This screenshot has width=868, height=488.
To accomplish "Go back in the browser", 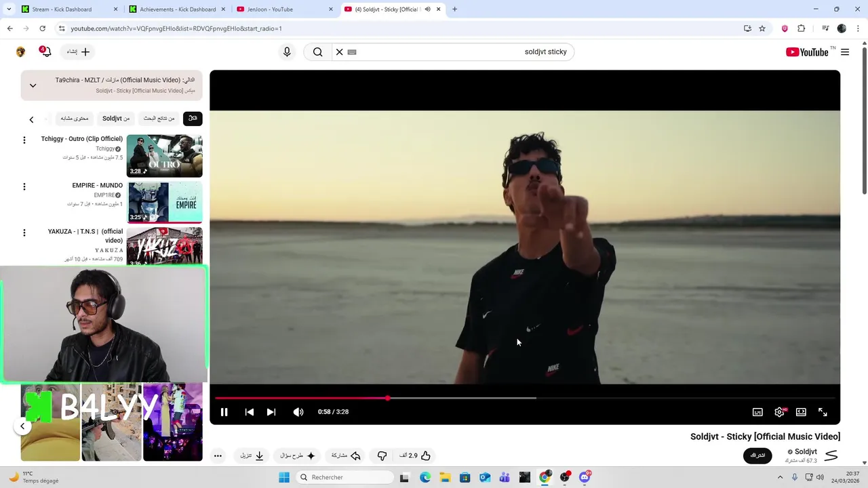I will [x=9, y=28].
